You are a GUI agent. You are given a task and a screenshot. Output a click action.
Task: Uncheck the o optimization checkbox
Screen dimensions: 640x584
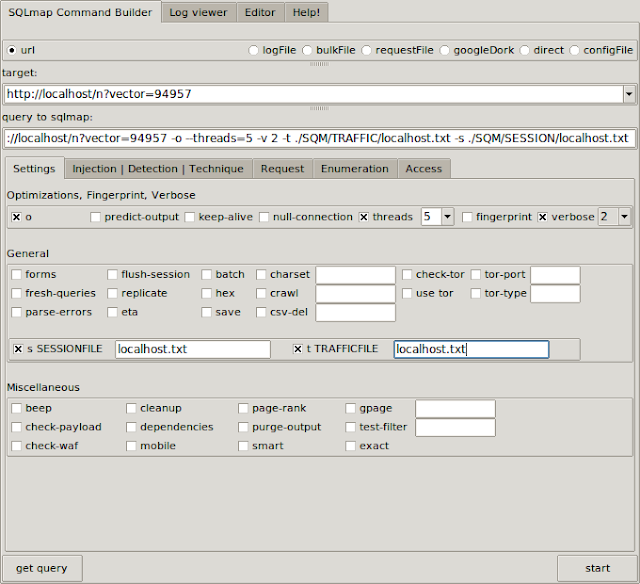pyautogui.click(x=16, y=217)
